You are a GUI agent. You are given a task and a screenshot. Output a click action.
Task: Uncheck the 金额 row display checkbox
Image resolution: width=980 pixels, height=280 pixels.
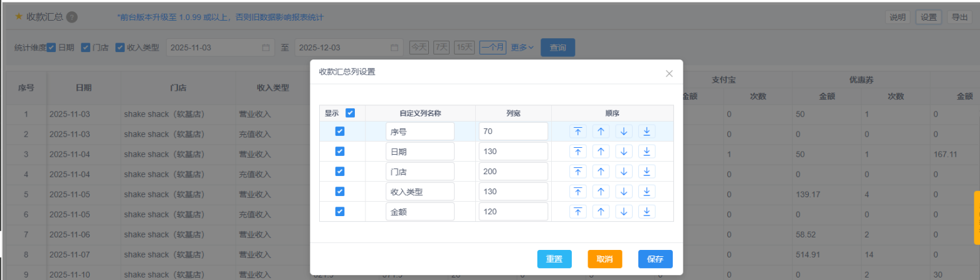pos(339,211)
